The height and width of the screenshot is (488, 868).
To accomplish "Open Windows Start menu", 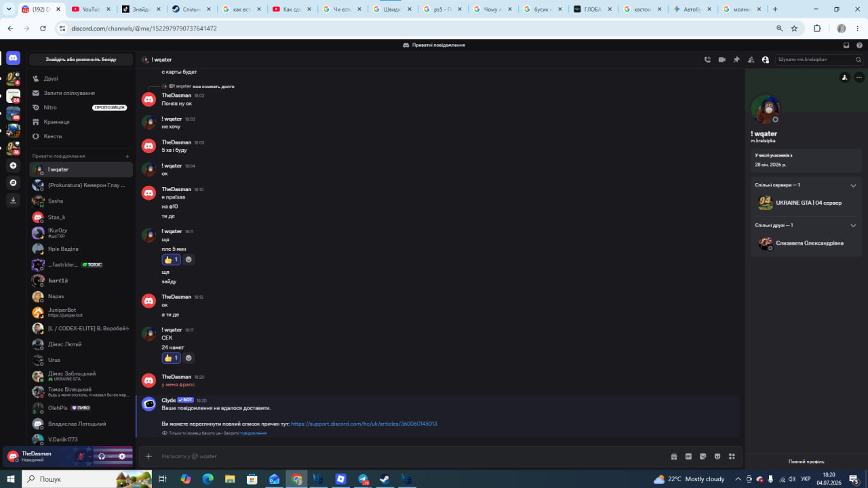I will point(11,479).
